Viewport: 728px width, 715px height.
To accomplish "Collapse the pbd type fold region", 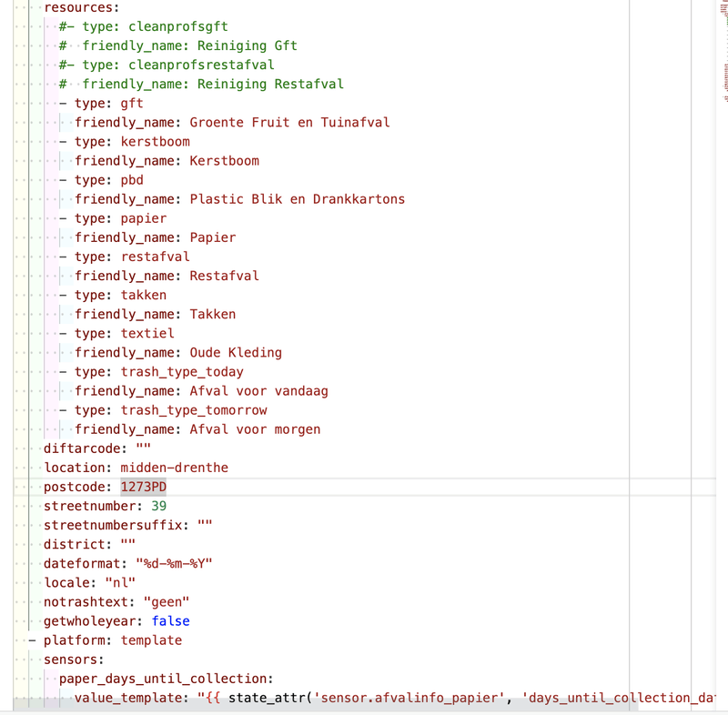I will 61,179.
